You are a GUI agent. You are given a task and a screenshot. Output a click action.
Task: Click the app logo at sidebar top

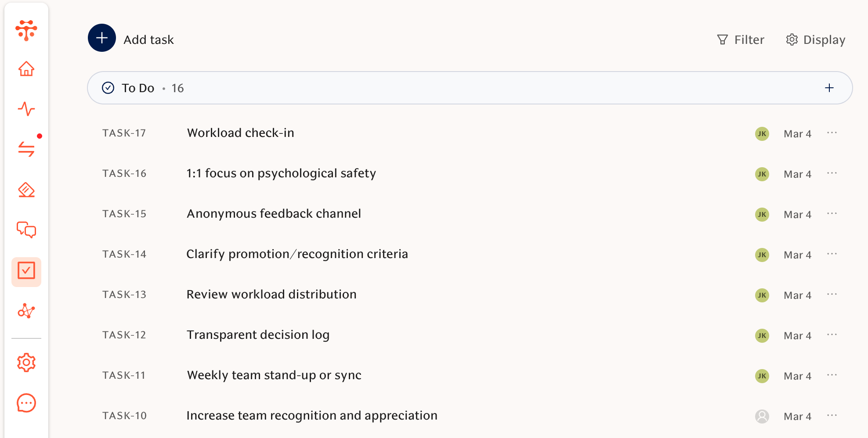(26, 30)
